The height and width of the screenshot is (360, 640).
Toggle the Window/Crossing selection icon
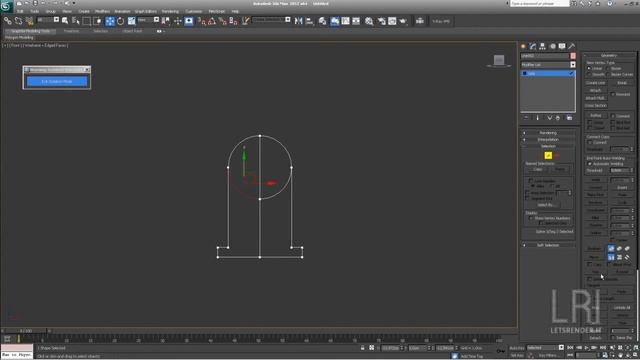(x=97, y=21)
